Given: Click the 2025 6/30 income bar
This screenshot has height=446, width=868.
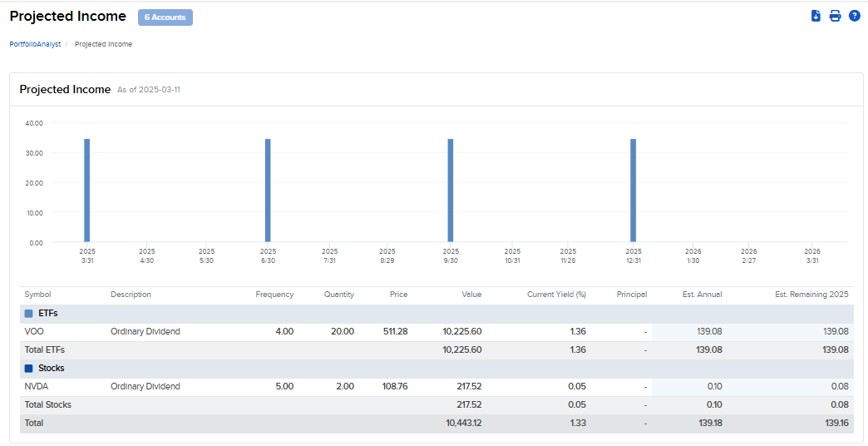Looking at the screenshot, I should coord(268,191).
